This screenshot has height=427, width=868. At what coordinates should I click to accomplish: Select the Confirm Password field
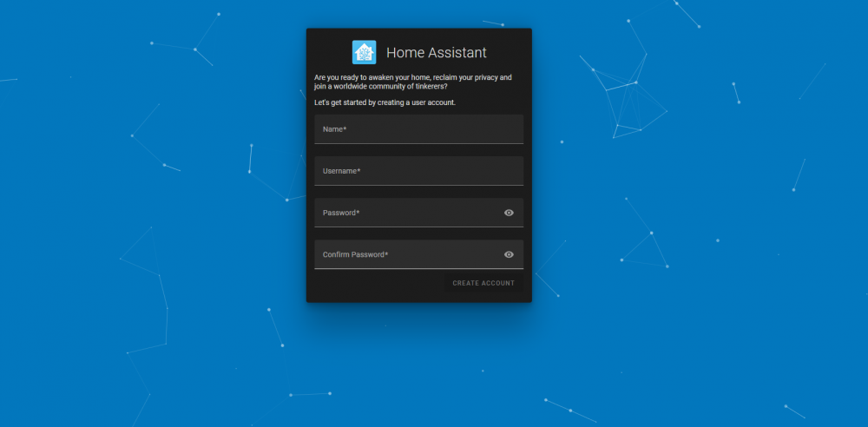pos(419,255)
